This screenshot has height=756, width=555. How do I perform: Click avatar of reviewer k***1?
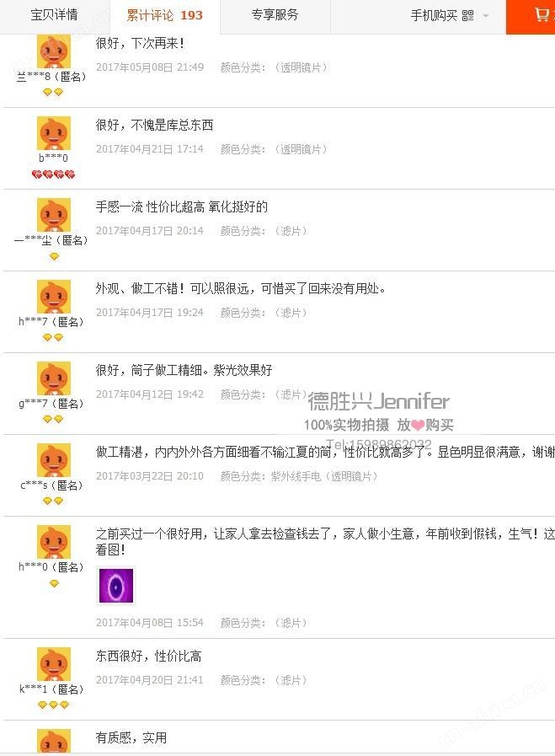(54, 664)
